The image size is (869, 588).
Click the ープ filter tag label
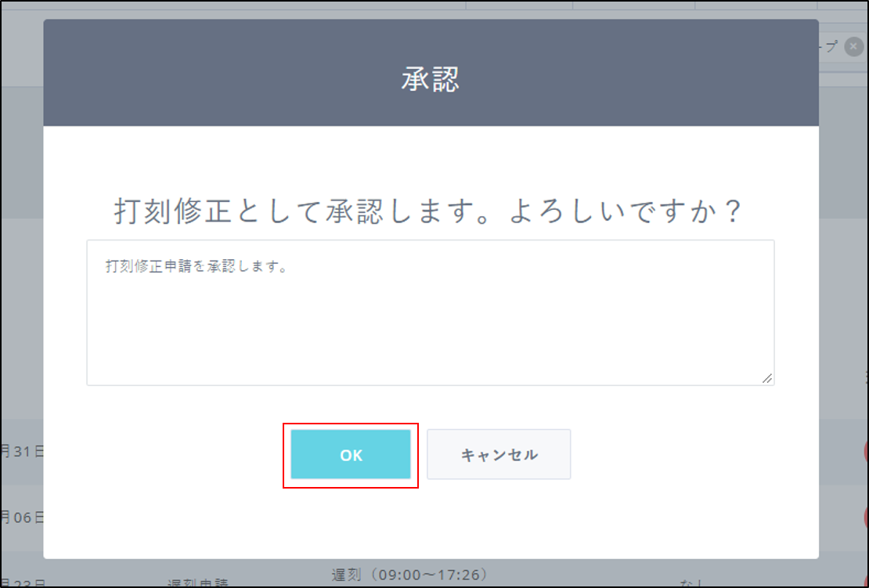point(828,47)
